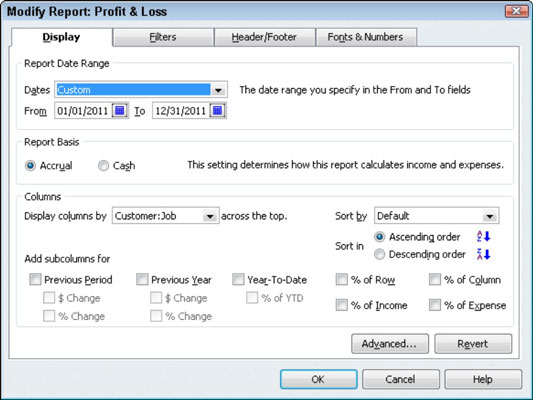Confirm changes with the OK button

click(x=319, y=379)
